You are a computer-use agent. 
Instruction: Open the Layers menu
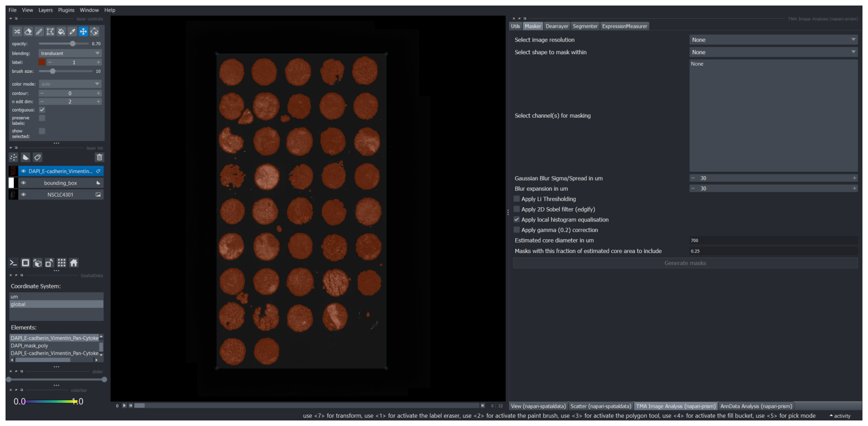coord(45,10)
